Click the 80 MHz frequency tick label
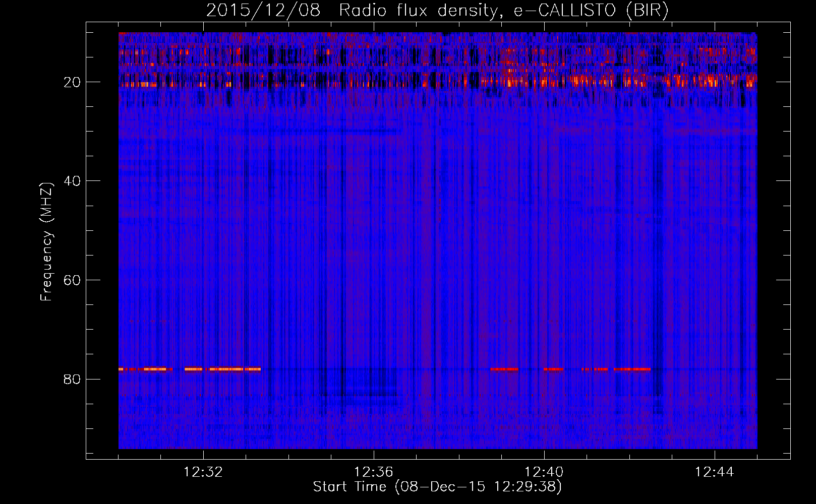The image size is (816, 504). point(72,379)
